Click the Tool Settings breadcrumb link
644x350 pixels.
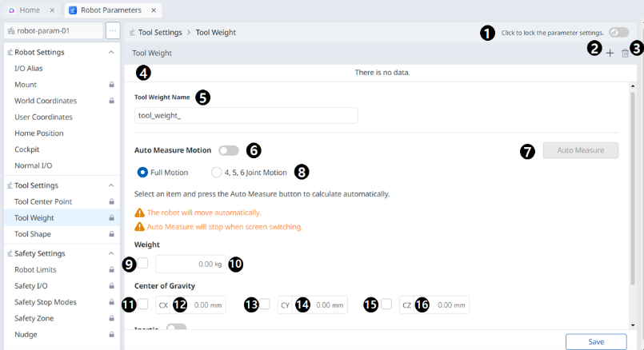[x=160, y=33]
